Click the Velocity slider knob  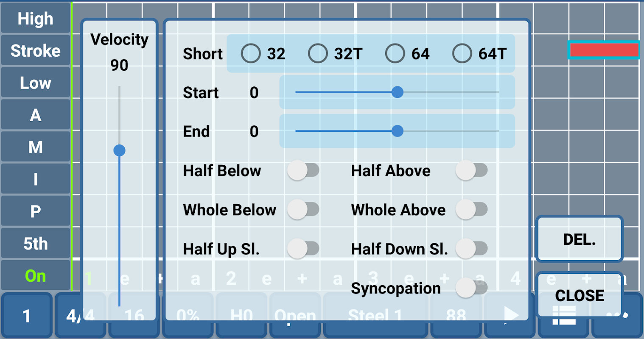coord(119,150)
